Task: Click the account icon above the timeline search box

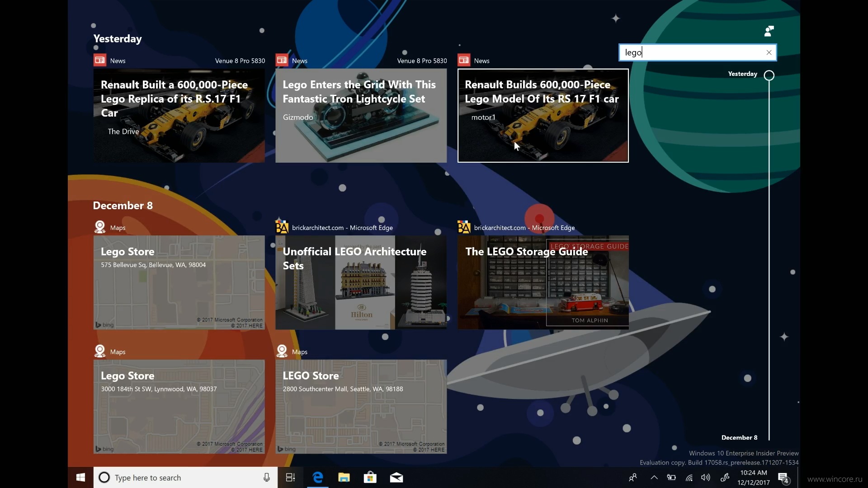Action: [769, 31]
